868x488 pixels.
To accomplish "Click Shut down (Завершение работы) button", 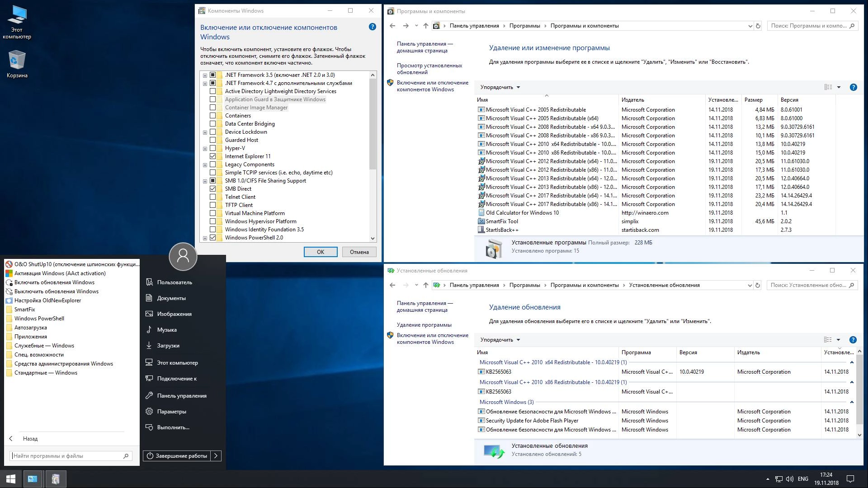I will pyautogui.click(x=177, y=456).
